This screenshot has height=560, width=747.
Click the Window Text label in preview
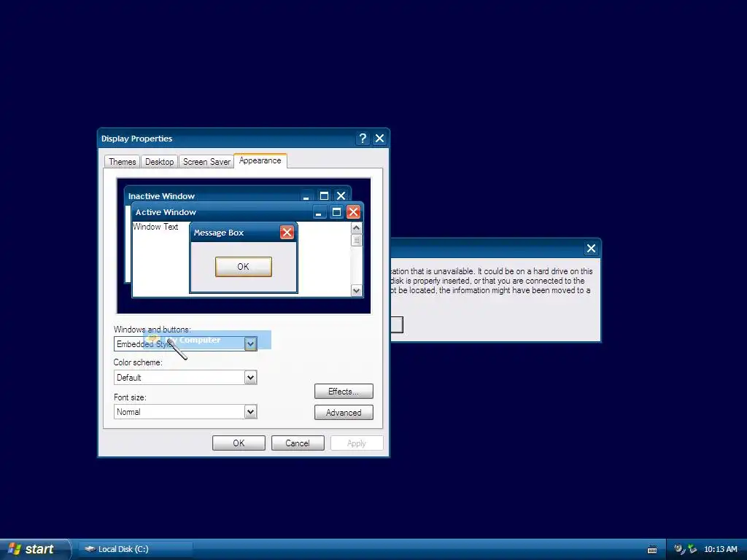tap(155, 227)
